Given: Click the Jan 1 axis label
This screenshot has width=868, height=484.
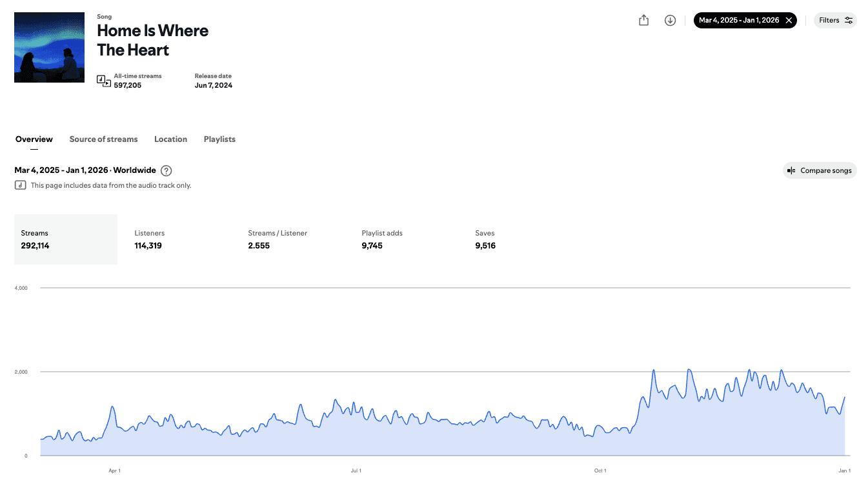Looking at the screenshot, I should [x=845, y=470].
